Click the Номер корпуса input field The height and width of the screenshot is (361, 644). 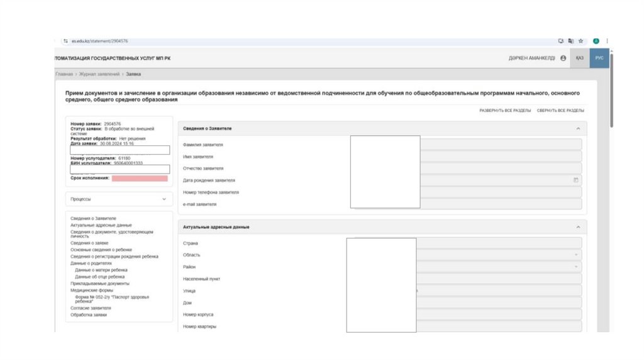[499, 314]
